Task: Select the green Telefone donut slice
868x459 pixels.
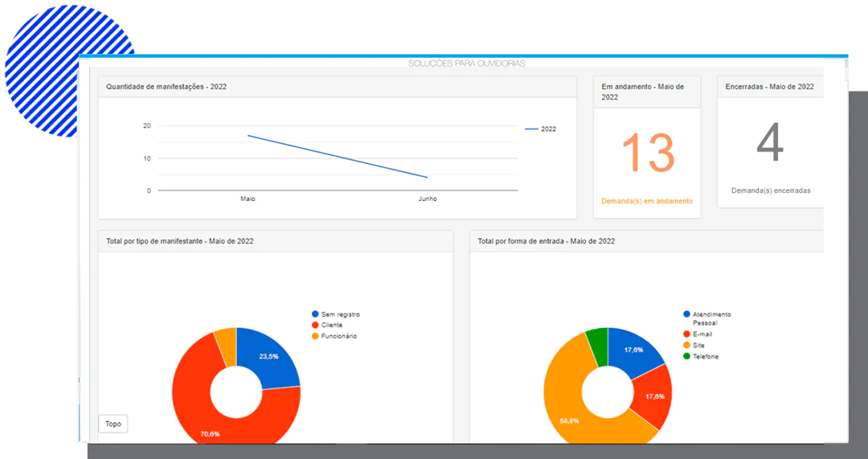Action: pyautogui.click(x=597, y=341)
